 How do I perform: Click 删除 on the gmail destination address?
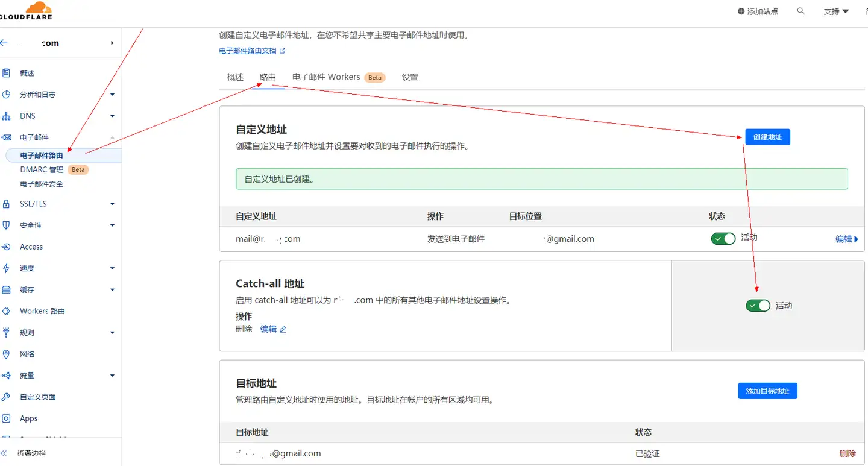coord(848,453)
